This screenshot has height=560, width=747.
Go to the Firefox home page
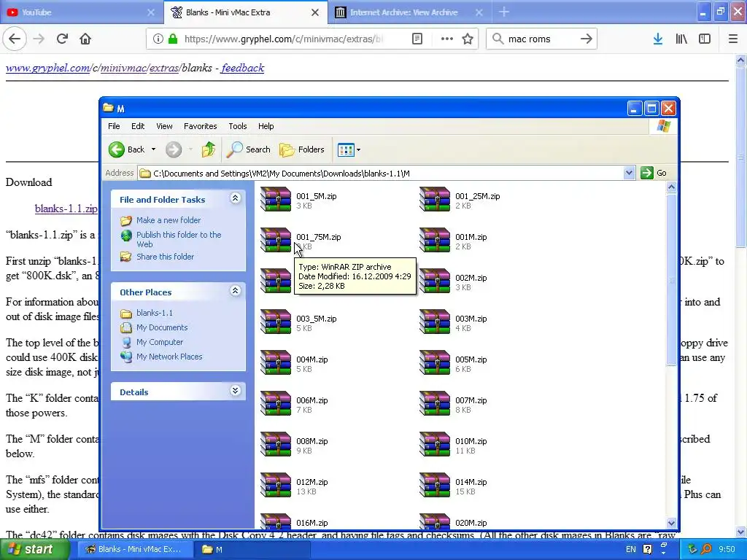(85, 39)
